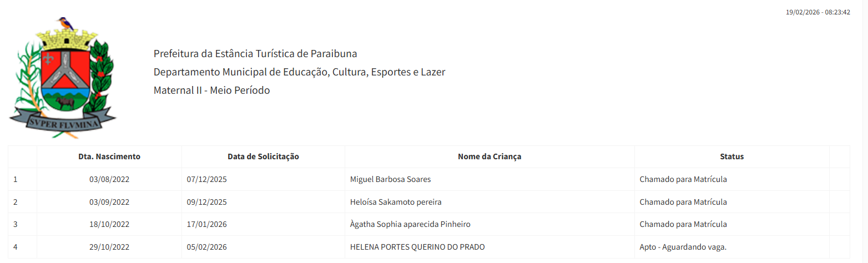The height and width of the screenshot is (263, 868).
Task: Click the timestamp 19/02/2026 - 08:23:42
Action: (817, 12)
